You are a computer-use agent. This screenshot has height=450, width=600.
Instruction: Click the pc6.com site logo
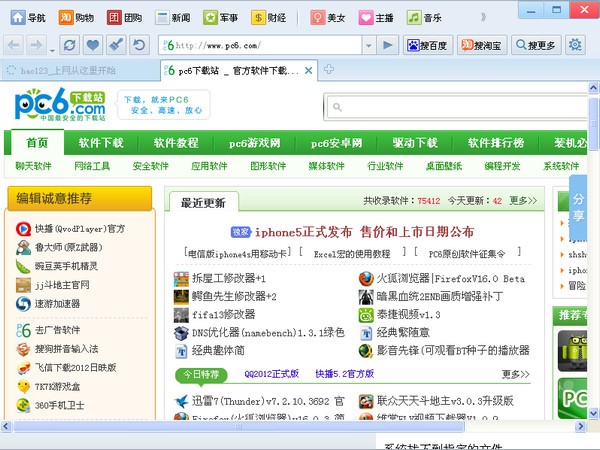click(60, 105)
